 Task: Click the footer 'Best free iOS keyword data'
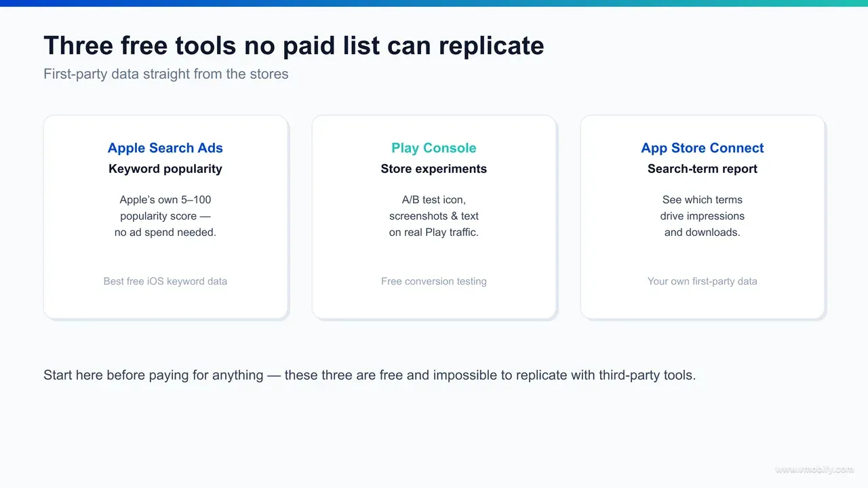165,281
